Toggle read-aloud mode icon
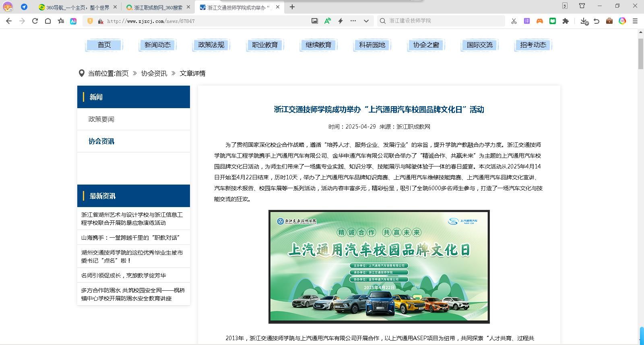The image size is (644, 345). pyautogui.click(x=328, y=21)
